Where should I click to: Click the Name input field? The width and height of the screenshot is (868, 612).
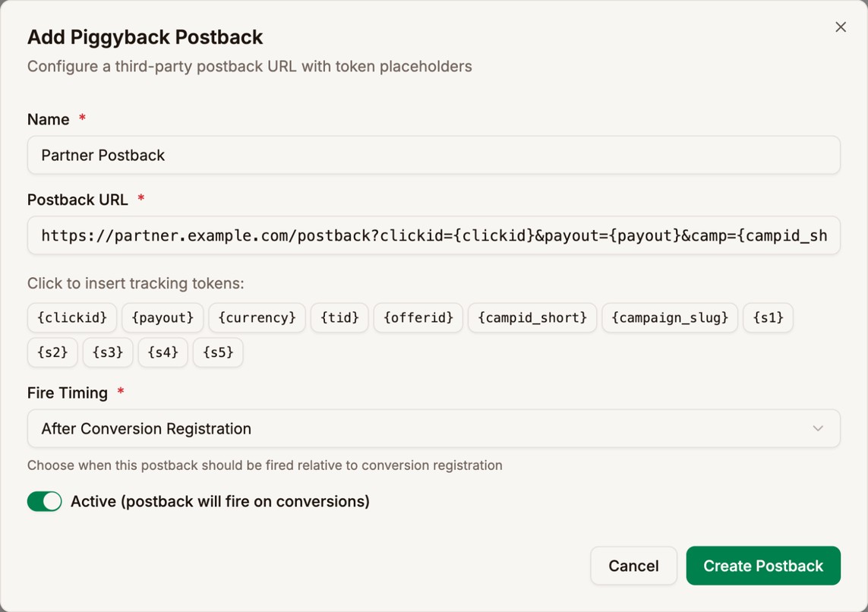[434, 155]
